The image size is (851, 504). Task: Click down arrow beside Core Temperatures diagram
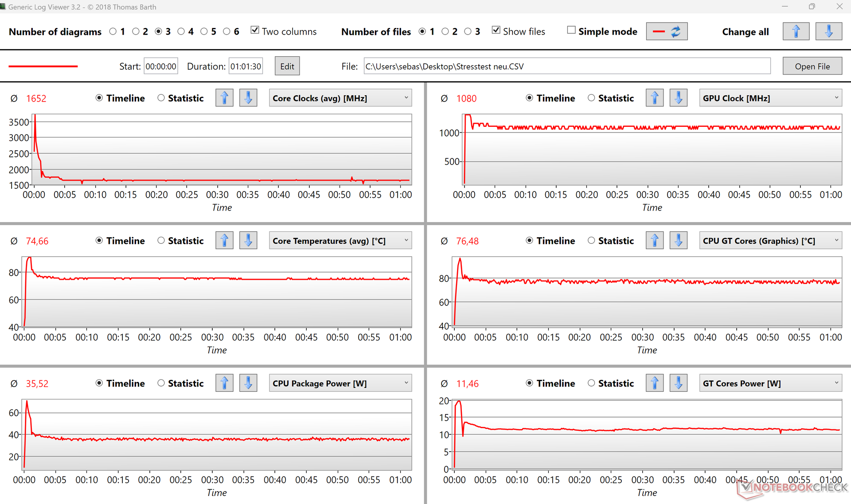248,241
